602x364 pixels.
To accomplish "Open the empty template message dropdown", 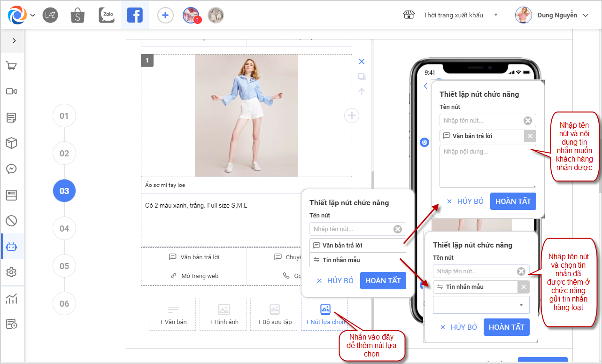I will [x=481, y=305].
